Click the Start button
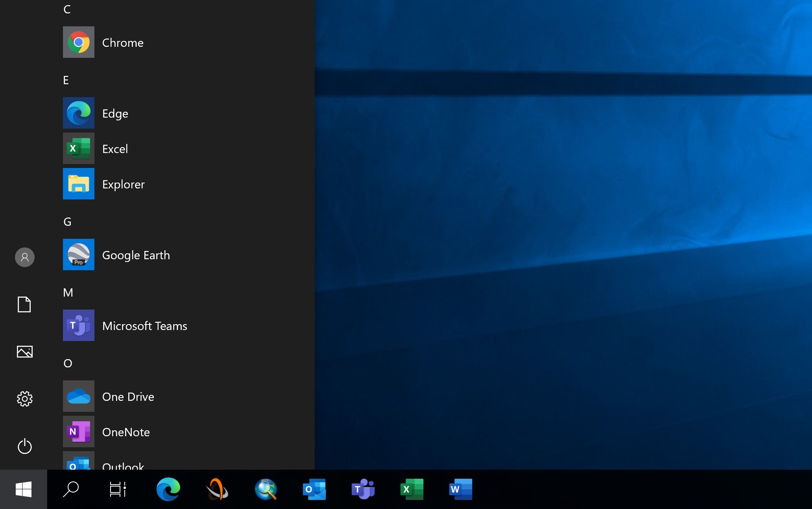 [x=24, y=489]
